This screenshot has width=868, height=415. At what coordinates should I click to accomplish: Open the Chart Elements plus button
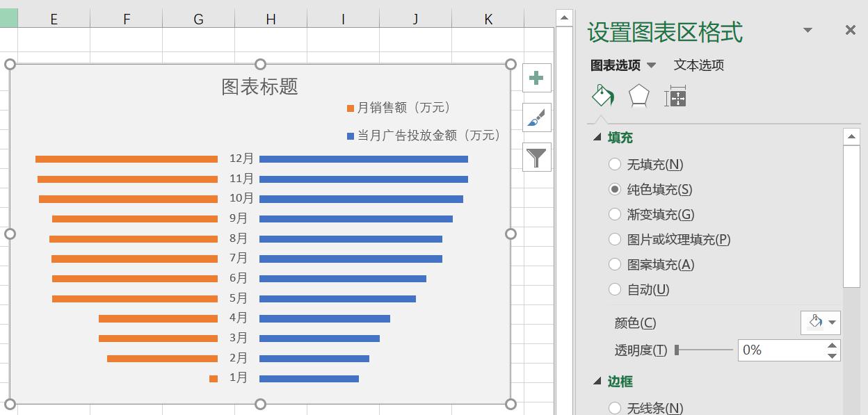(x=536, y=78)
